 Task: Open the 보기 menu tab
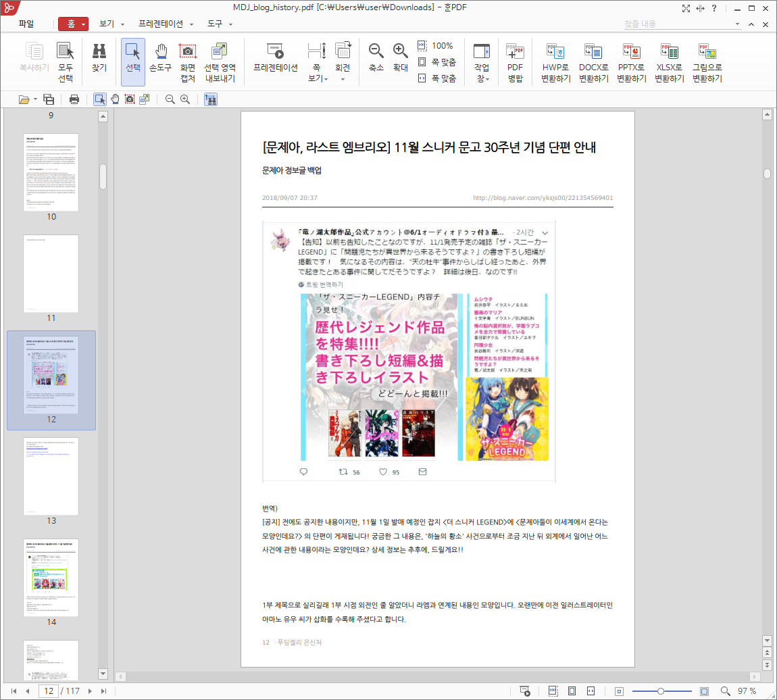click(x=111, y=24)
